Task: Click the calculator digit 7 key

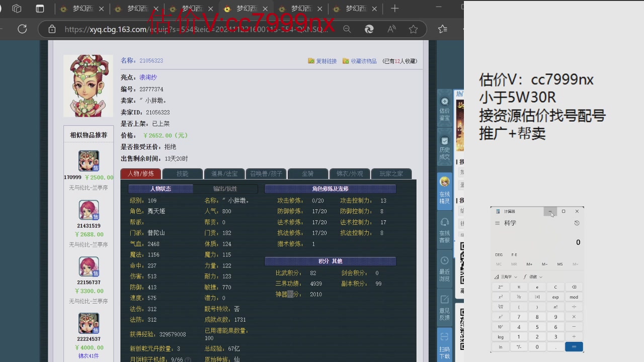Action: click(x=519, y=317)
